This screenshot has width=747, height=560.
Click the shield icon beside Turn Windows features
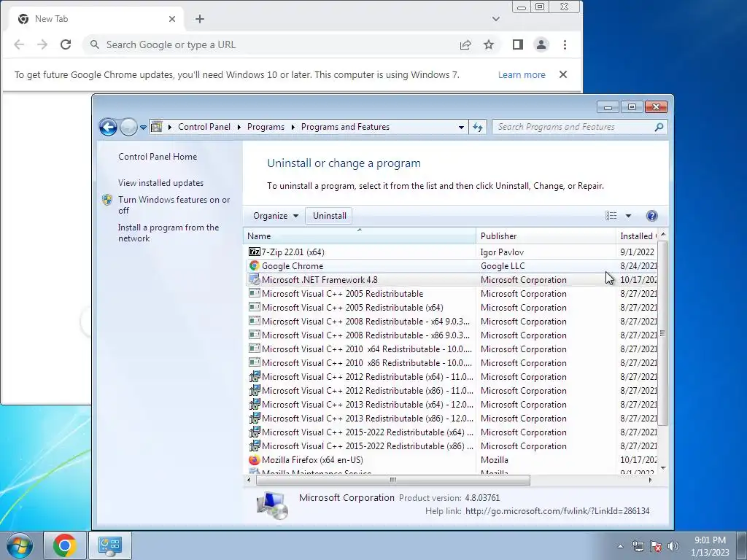click(x=108, y=200)
